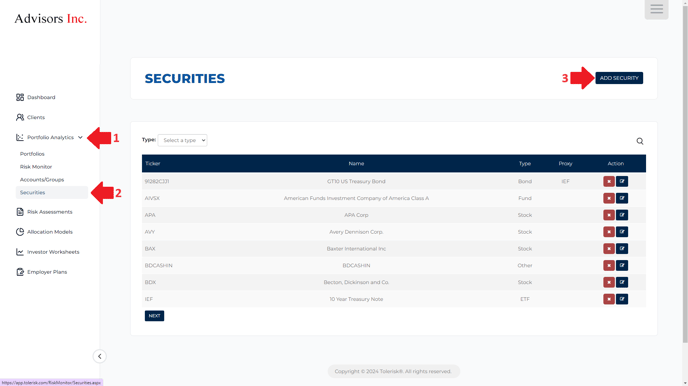The image size is (688, 386).
Task: Click ticker cell 91282CJJ1
Action: [x=157, y=181]
